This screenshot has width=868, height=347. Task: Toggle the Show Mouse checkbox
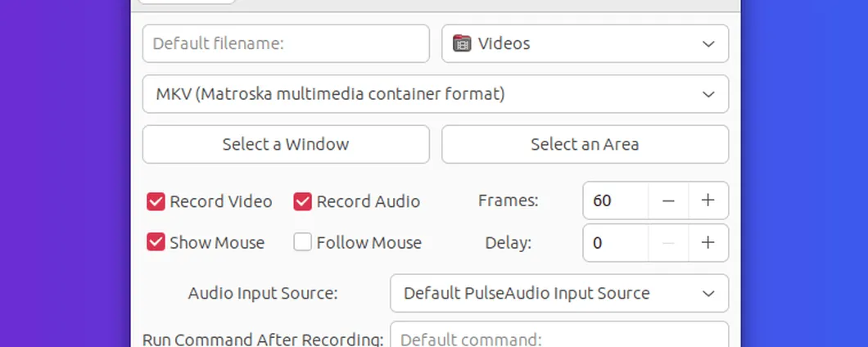(156, 242)
